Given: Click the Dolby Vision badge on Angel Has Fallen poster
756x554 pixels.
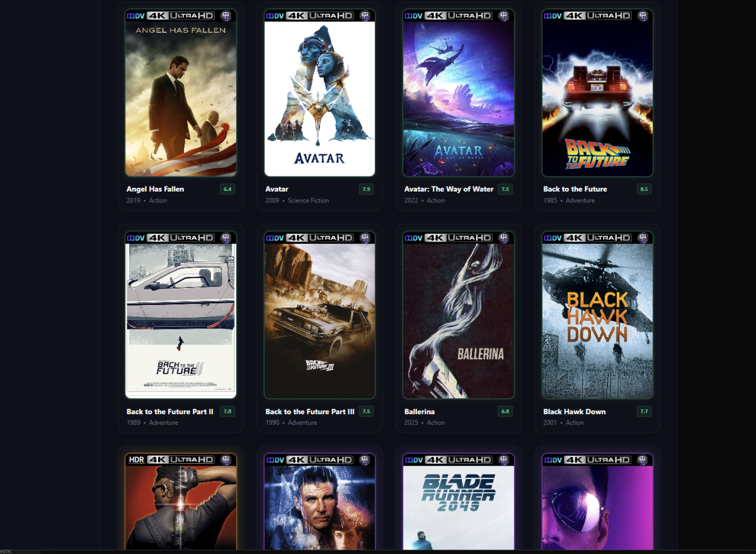Looking at the screenshot, I should pyautogui.click(x=136, y=16).
